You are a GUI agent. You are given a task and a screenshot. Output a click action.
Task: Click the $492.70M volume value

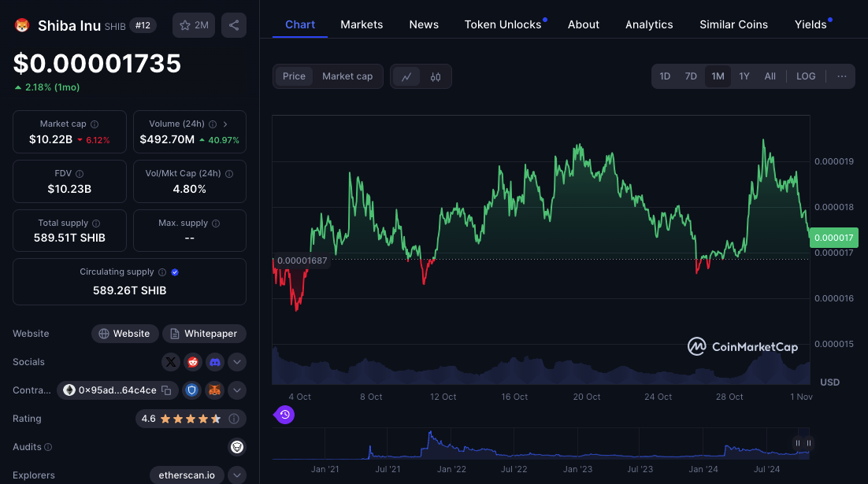(x=167, y=139)
